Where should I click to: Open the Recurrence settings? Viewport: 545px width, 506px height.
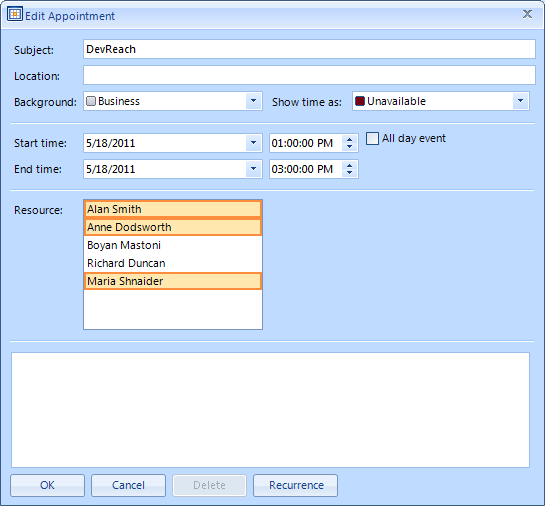pos(295,485)
